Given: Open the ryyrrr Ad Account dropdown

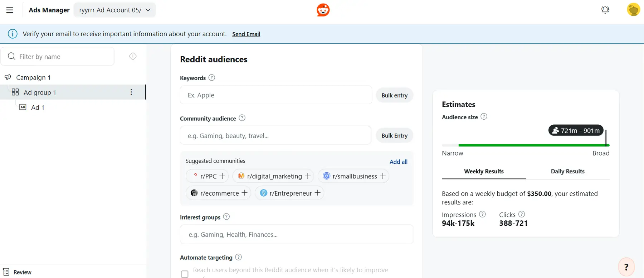Looking at the screenshot, I should [x=115, y=10].
